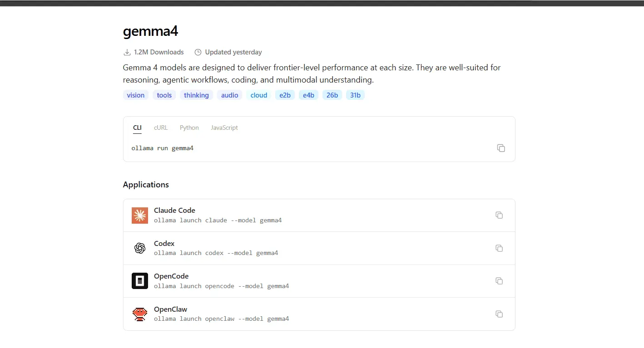Viewport: 644px width, 348px height.
Task: Choose the e4b model size tag
Action: [309, 95]
